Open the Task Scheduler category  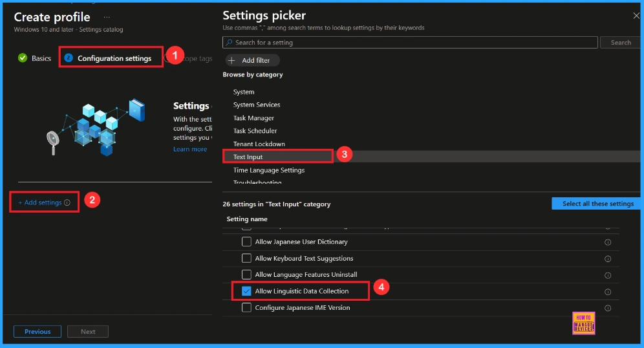[x=255, y=131]
